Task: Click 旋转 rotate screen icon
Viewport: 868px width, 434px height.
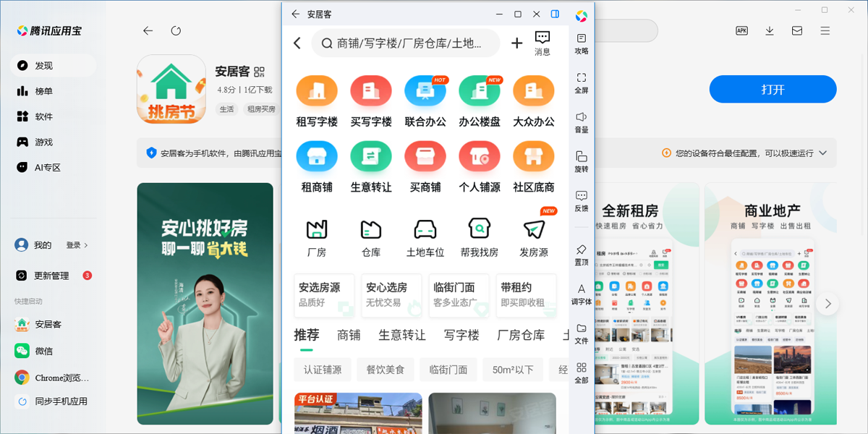Action: pos(582,161)
